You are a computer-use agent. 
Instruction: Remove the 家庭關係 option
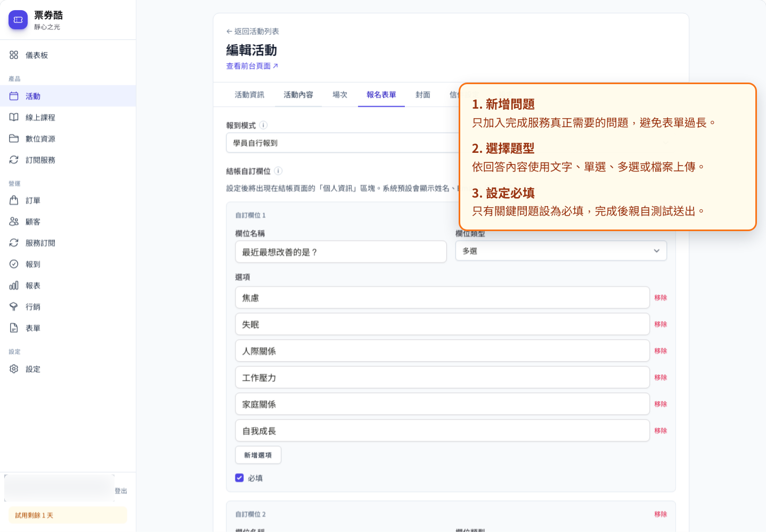point(661,404)
